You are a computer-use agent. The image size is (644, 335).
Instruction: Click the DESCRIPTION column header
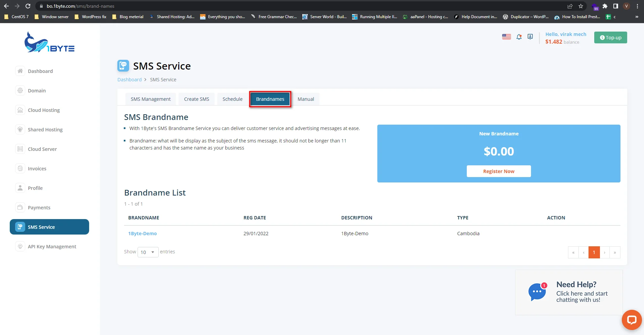coord(356,218)
